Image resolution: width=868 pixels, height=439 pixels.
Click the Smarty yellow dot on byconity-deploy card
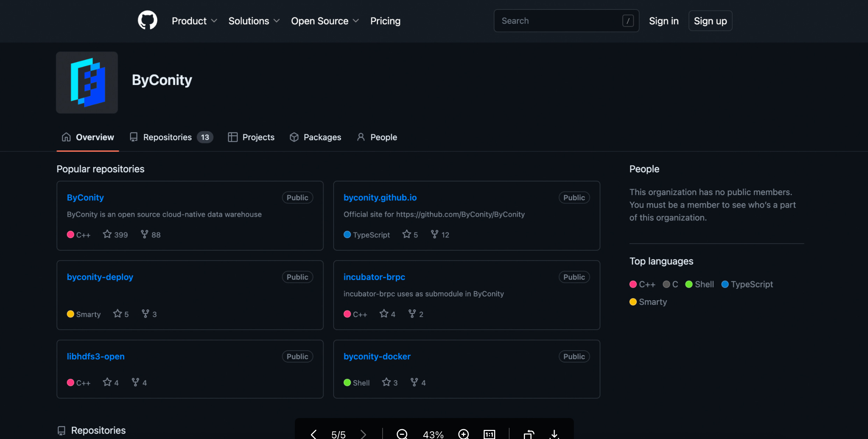[x=70, y=314]
